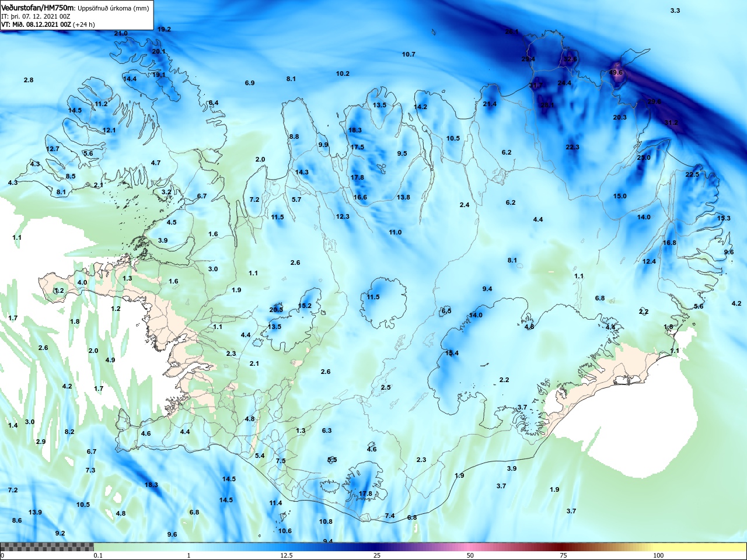Click the 5.4 precipitation value

click(260, 456)
